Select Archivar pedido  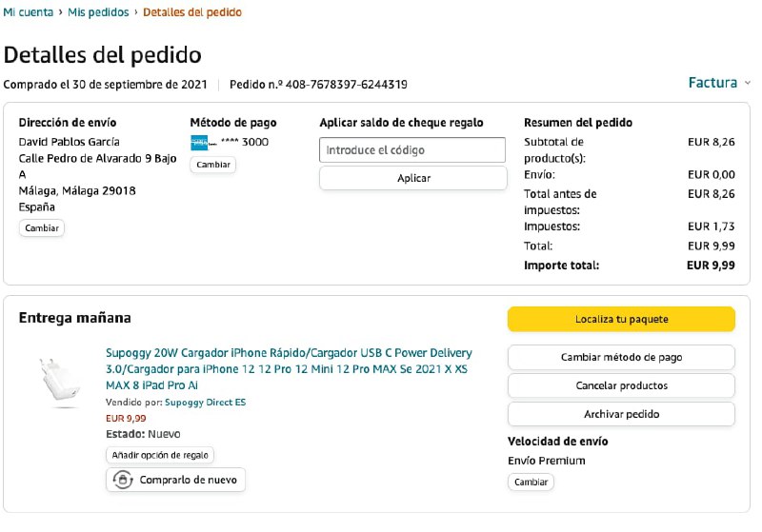coord(621,415)
